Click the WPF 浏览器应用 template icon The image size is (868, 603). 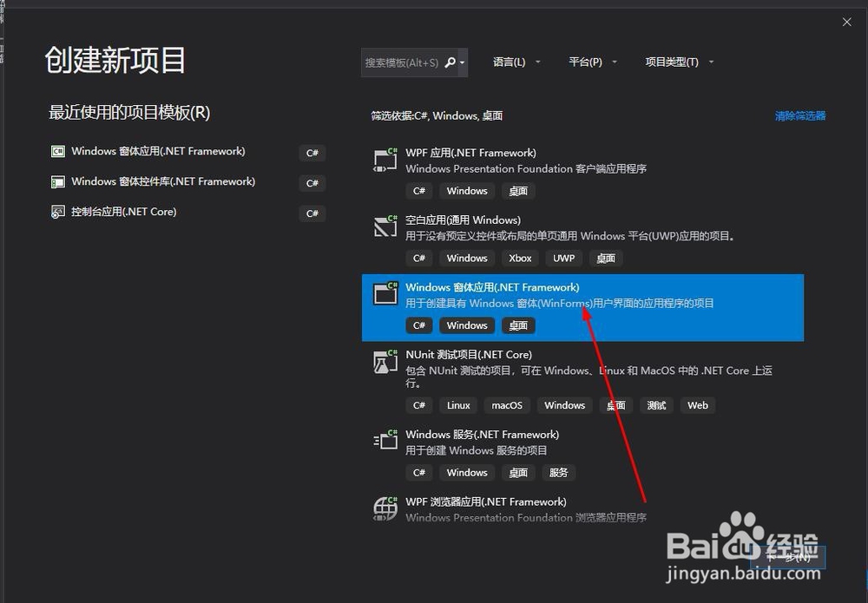pos(384,508)
